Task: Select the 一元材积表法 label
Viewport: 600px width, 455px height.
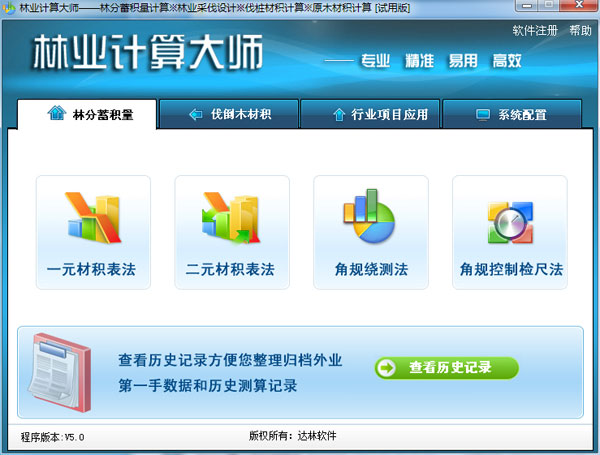Action: click(x=91, y=269)
